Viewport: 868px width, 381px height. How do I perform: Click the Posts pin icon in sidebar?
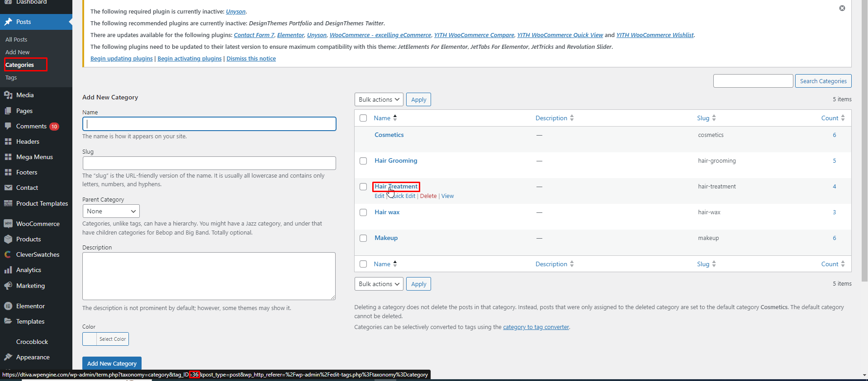[x=8, y=22]
